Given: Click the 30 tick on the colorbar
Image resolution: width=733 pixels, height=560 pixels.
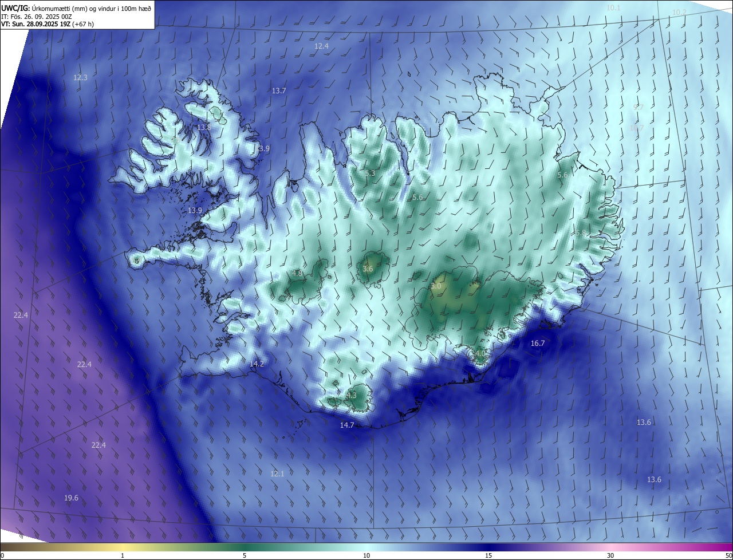Looking at the screenshot, I should point(610,555).
